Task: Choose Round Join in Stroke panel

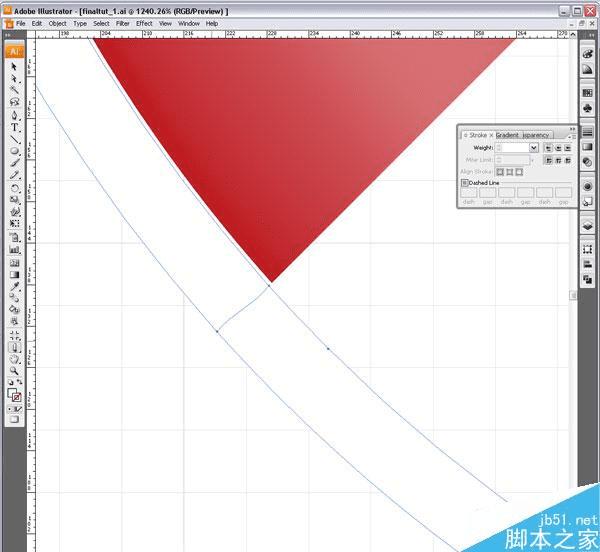Action: [558, 160]
